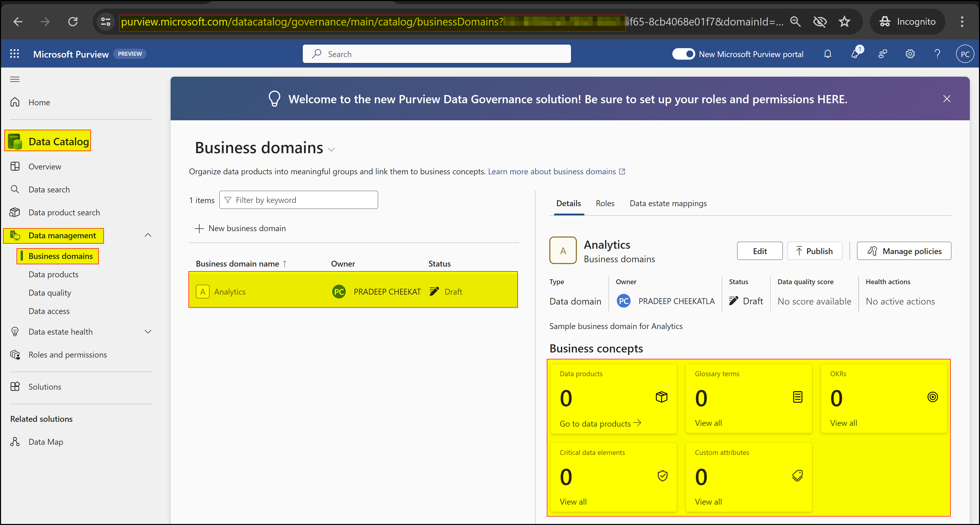Click the Incognito profile button
Image resolution: width=980 pixels, height=525 pixels.
[907, 22]
